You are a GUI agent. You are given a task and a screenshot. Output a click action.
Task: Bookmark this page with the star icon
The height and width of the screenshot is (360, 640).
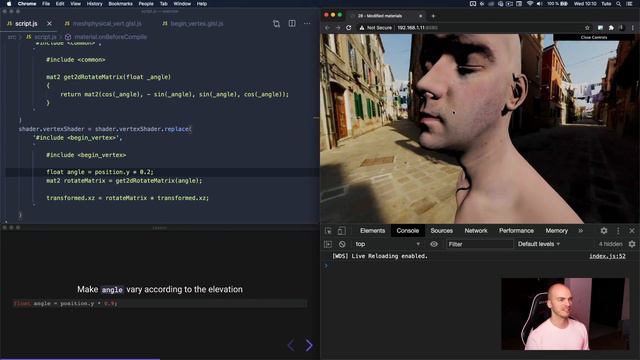tap(587, 28)
